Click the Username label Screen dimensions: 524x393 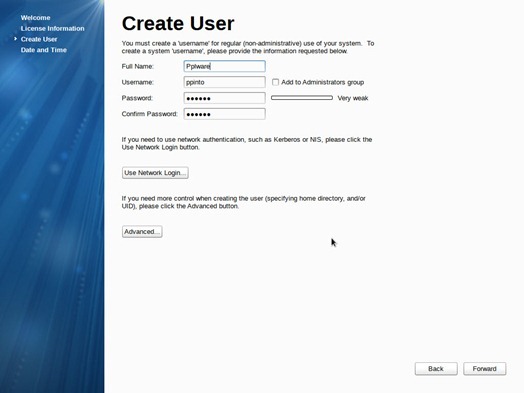coord(138,82)
